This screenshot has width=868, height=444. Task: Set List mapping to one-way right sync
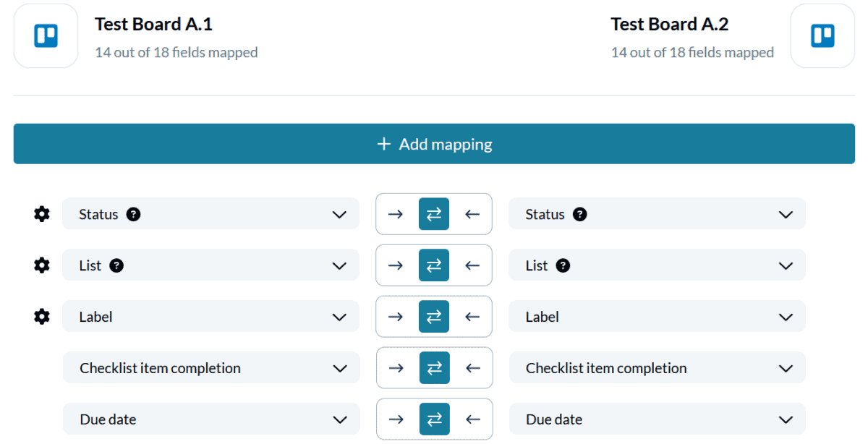pos(396,265)
